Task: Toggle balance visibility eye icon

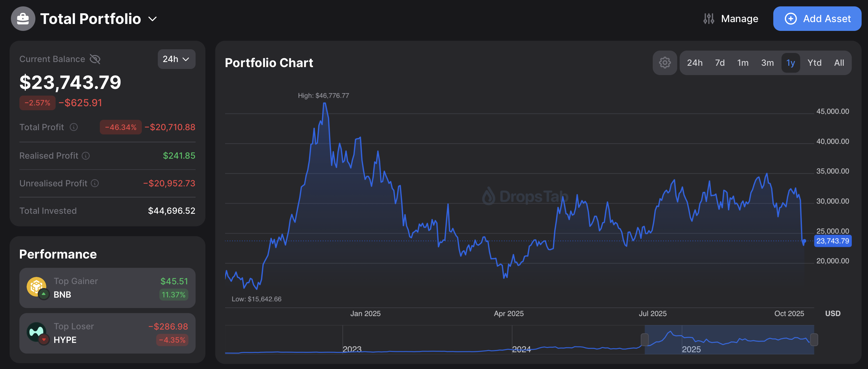Action: (95, 59)
